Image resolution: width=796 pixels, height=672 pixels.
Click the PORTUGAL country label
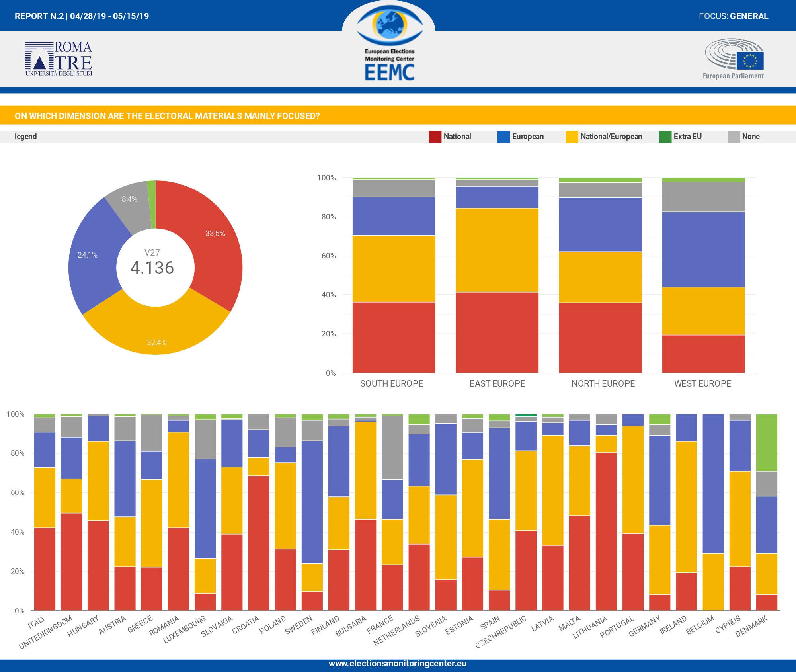[x=617, y=627]
